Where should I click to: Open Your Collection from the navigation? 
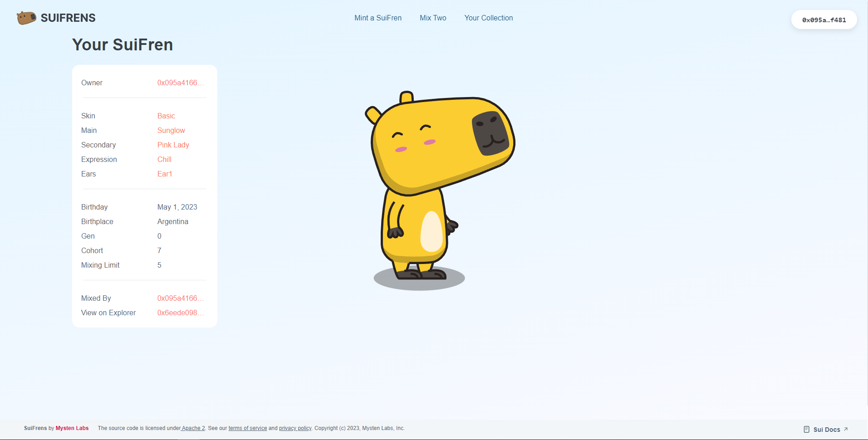click(488, 18)
